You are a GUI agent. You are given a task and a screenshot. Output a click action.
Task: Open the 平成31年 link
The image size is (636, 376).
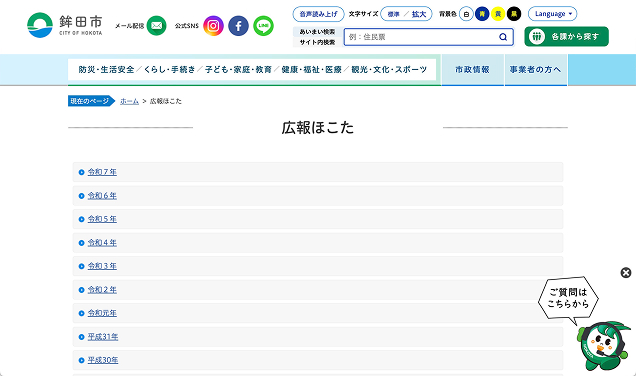103,337
